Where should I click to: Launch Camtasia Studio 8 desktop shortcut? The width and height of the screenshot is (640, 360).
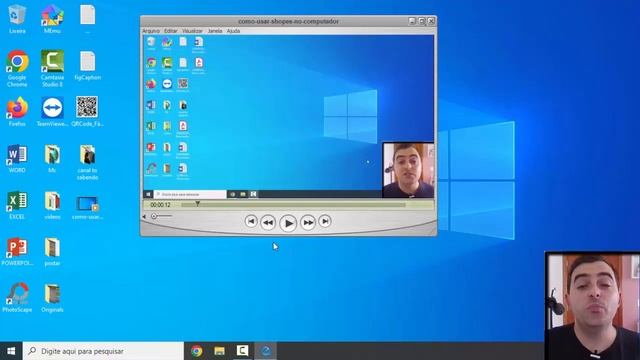click(52, 69)
